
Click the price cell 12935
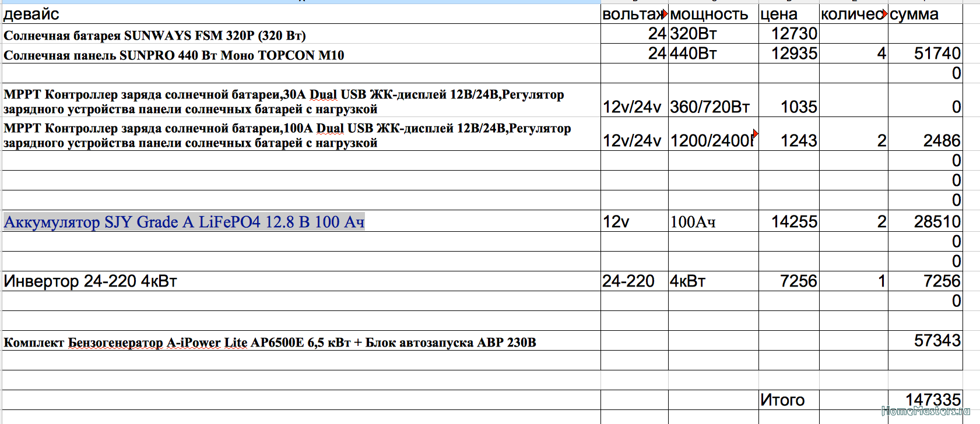[x=789, y=54]
